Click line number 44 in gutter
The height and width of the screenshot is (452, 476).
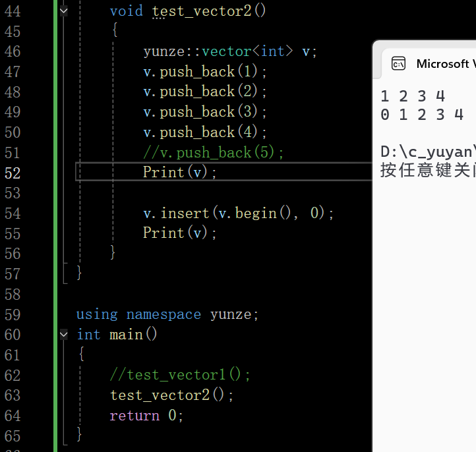tap(13, 11)
